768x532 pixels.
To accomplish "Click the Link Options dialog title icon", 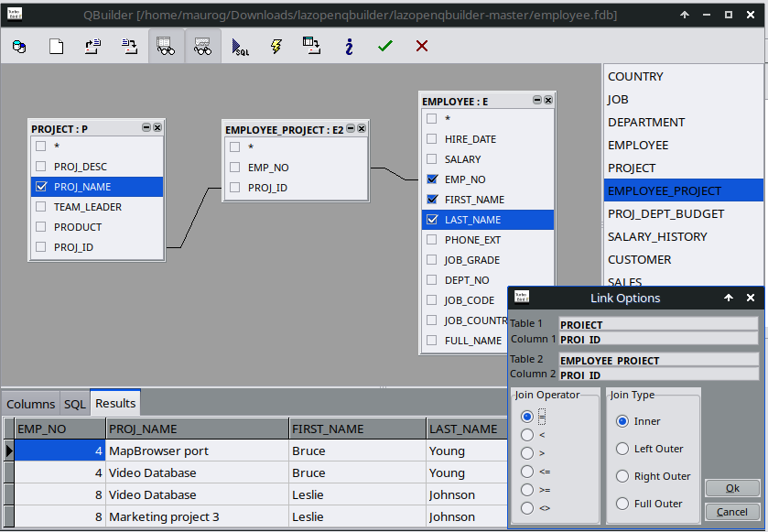I will click(x=522, y=297).
